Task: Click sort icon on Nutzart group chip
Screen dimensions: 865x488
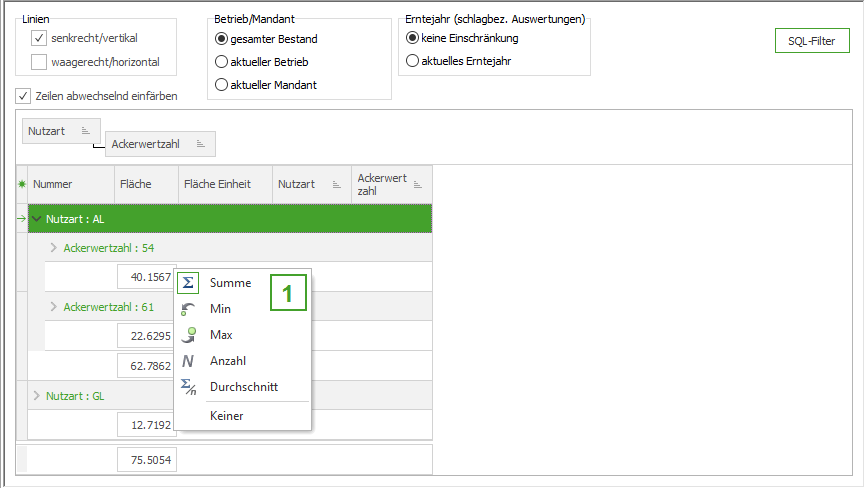Action: pyautogui.click(x=85, y=131)
